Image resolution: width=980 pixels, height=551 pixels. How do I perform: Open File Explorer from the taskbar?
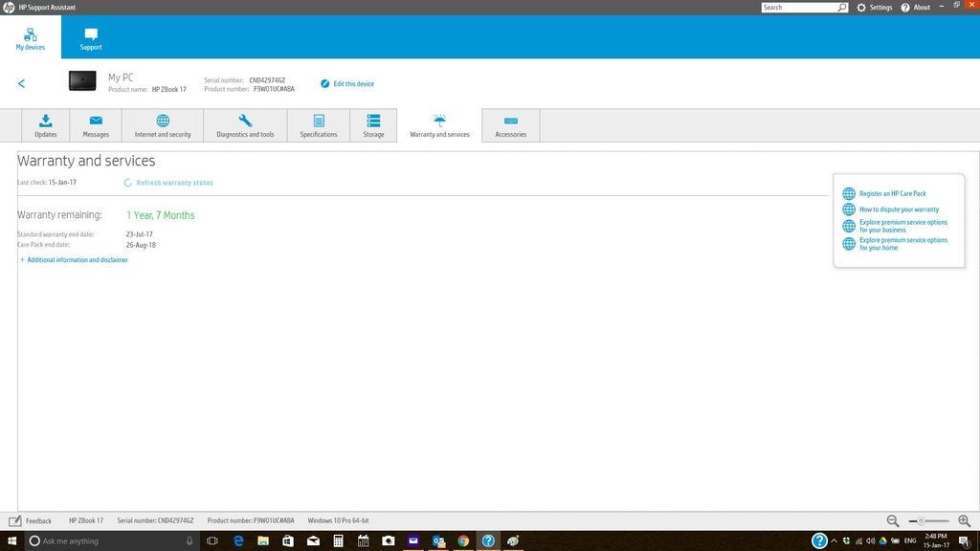coord(263,541)
